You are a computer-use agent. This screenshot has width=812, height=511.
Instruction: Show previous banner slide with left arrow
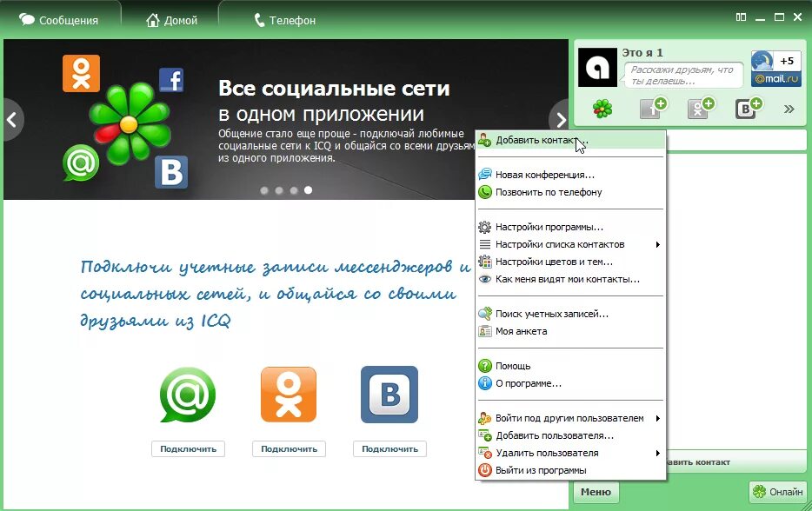(12, 120)
